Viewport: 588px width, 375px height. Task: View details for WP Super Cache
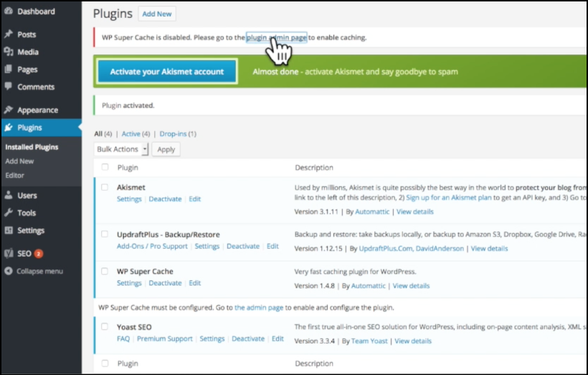[411, 286]
